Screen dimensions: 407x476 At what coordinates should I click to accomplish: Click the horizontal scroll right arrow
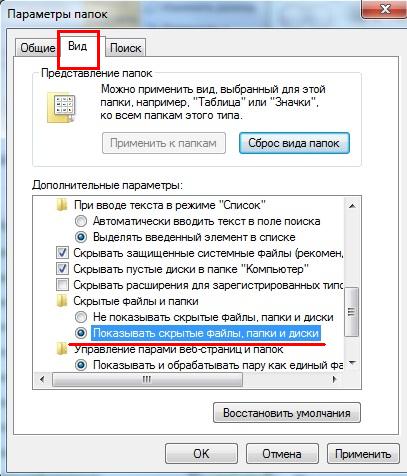(334, 379)
